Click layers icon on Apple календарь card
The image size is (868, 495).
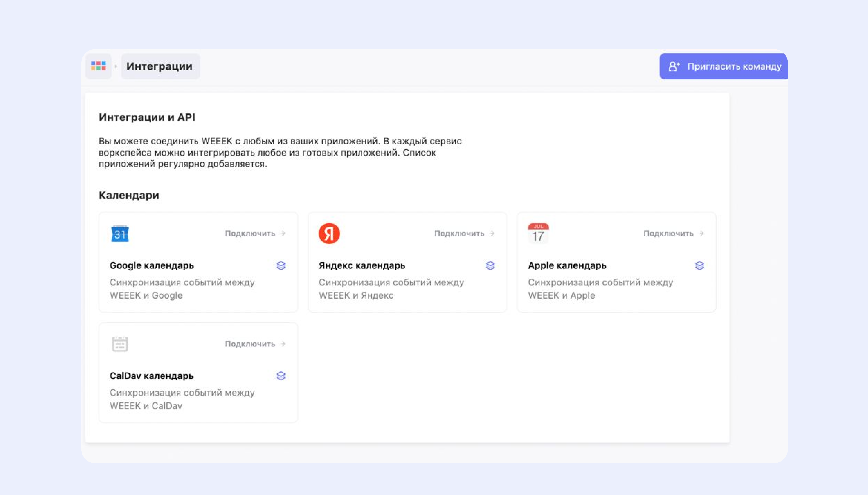(699, 265)
